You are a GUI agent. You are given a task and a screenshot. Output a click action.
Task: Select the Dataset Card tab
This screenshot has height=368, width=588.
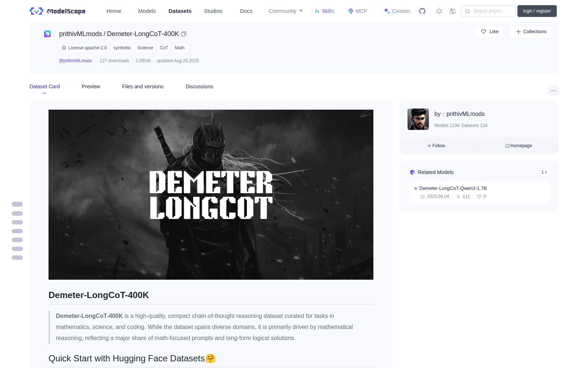tap(44, 86)
